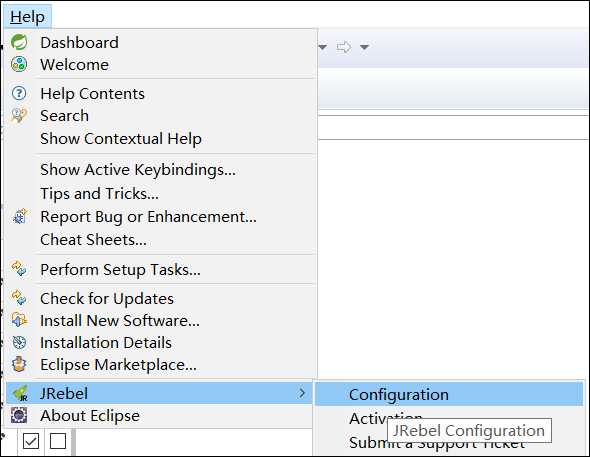The height and width of the screenshot is (457, 590).
Task: Open the Help menu
Action: (27, 17)
